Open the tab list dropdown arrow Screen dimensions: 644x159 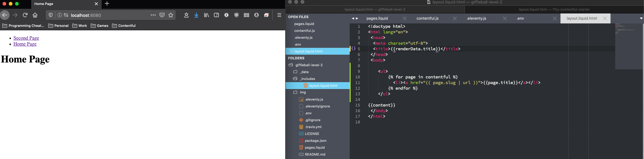(641, 18)
